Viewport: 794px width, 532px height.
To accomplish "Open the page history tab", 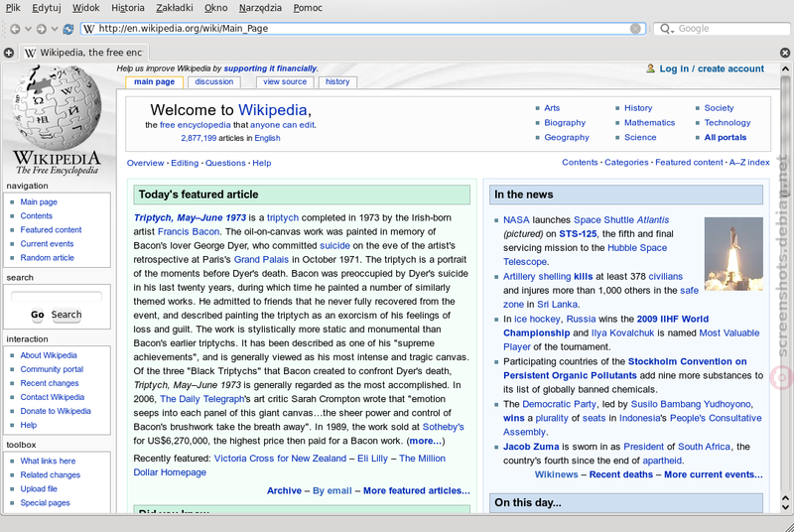I will coord(337,82).
